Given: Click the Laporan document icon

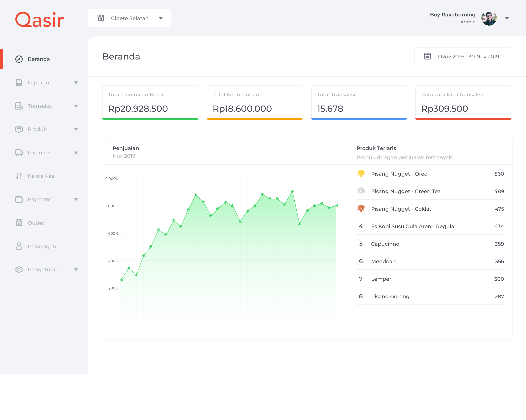Looking at the screenshot, I should tap(19, 82).
